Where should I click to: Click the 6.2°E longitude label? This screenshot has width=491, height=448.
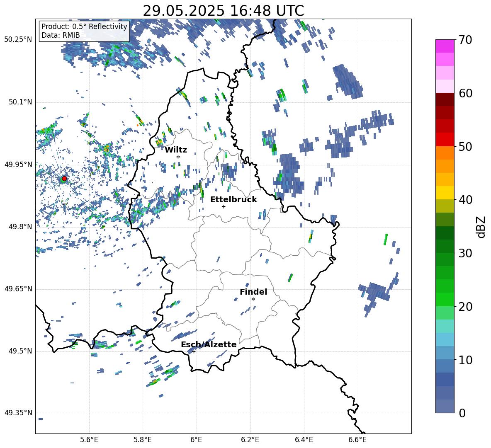(x=250, y=440)
